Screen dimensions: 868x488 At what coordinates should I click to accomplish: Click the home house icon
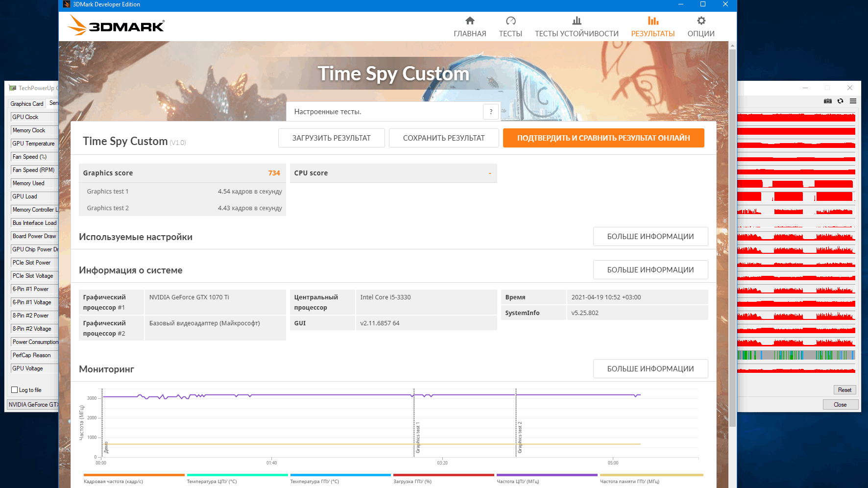470,21
